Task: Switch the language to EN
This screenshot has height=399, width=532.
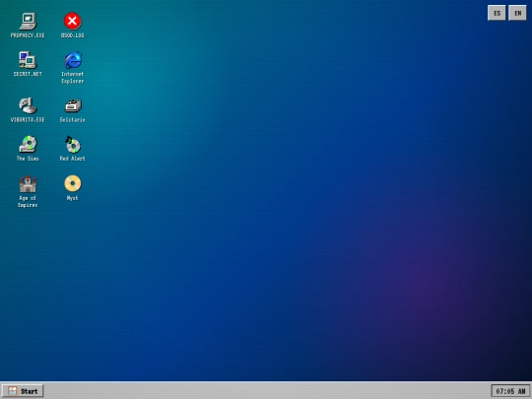Action: 517,13
